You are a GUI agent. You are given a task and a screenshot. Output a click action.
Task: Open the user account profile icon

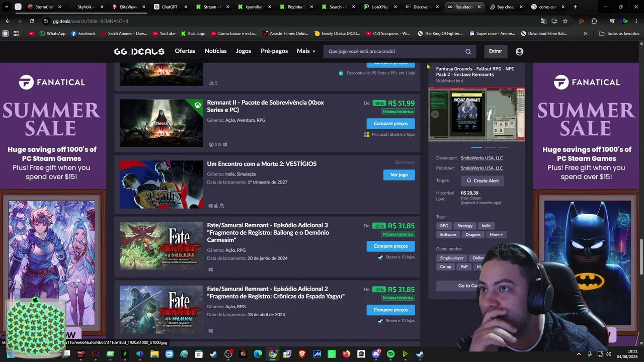(519, 51)
